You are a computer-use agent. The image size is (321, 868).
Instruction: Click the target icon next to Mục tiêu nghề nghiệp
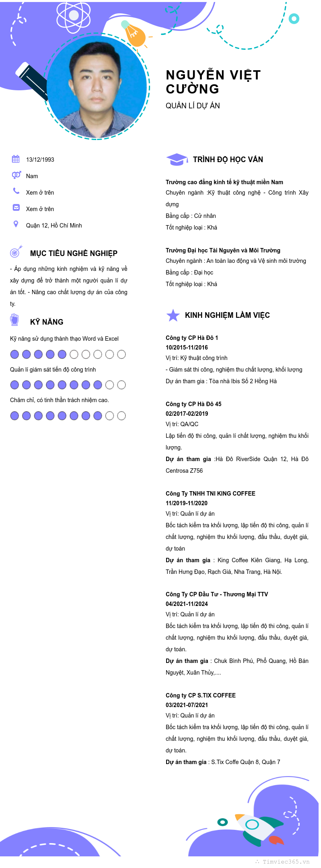click(16, 252)
